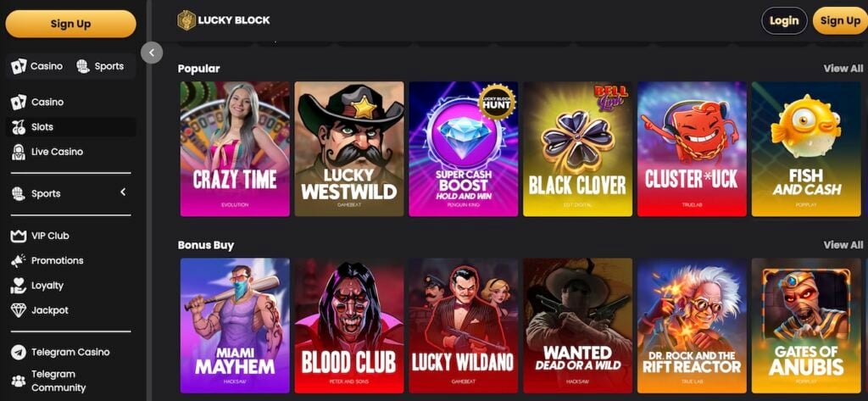Click the Lucky Block logo icon

[186, 20]
